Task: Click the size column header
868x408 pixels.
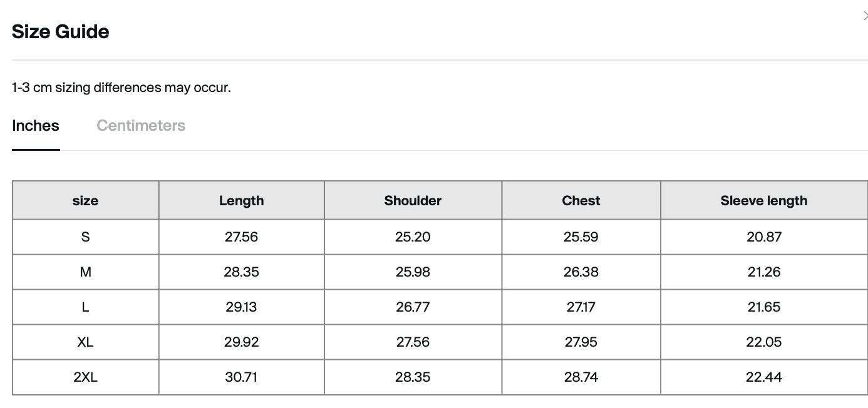Action: click(x=85, y=201)
